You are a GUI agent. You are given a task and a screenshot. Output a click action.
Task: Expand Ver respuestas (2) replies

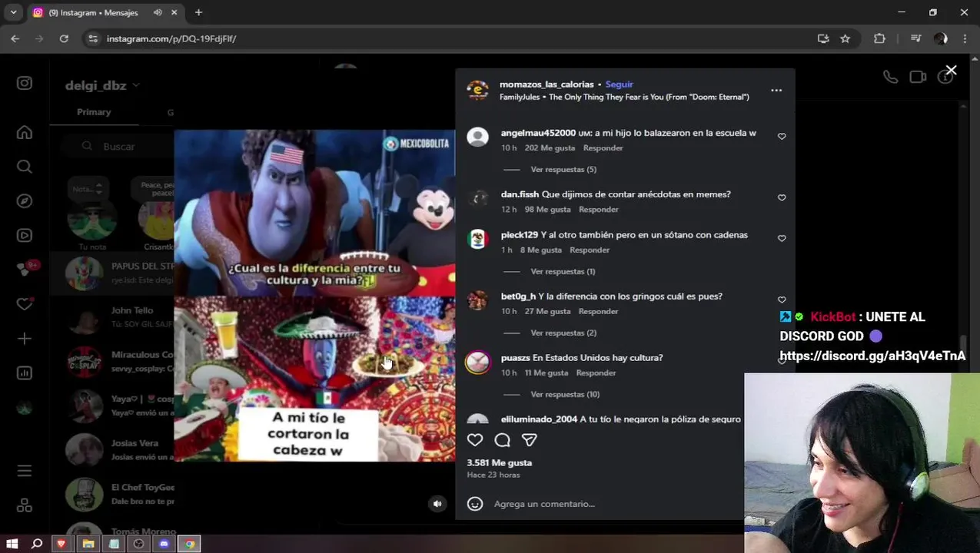tap(563, 333)
